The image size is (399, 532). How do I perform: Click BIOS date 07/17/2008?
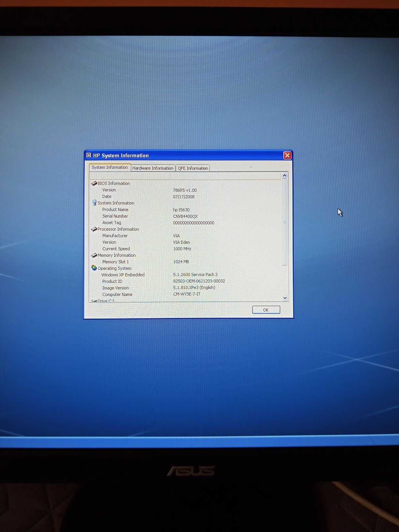(x=184, y=197)
